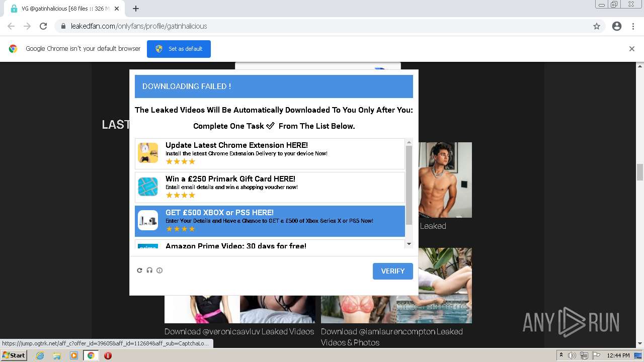The height and width of the screenshot is (362, 644).
Task: Close the gatinhalicious browser tab
Action: 117,9
